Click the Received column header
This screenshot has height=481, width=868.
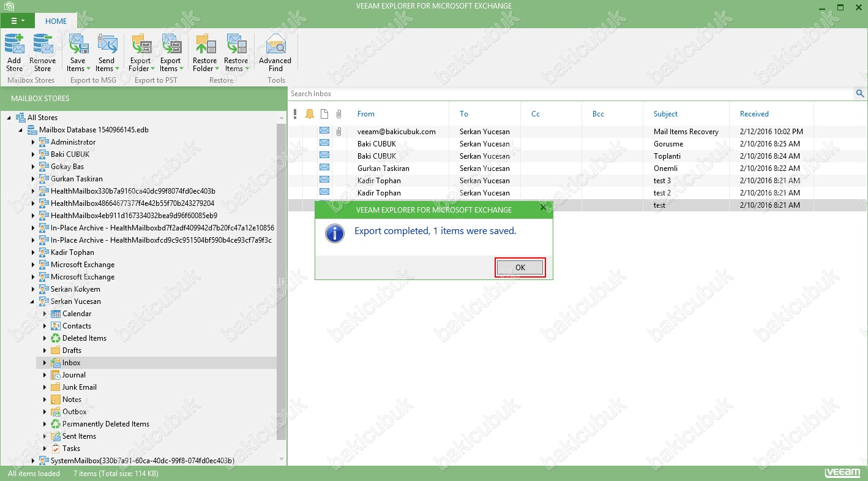[x=754, y=114]
